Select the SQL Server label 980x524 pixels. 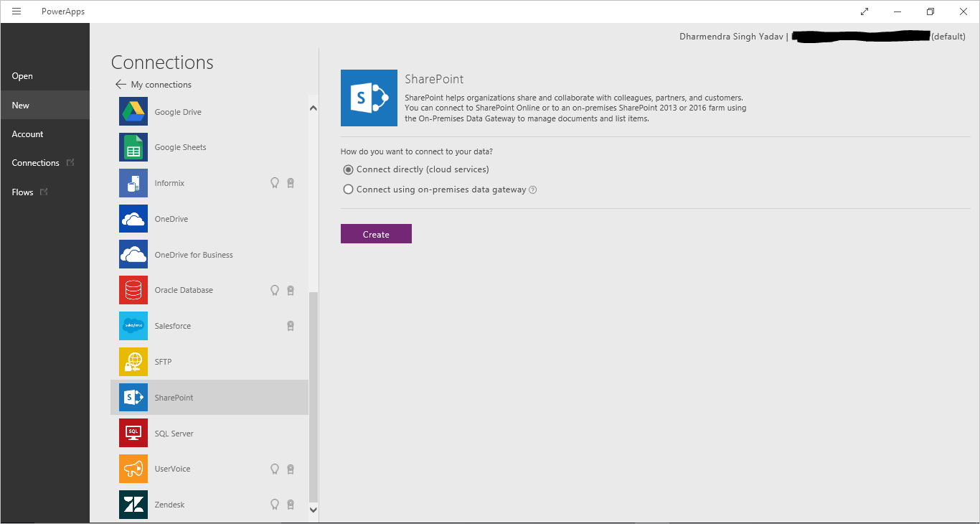174,434
